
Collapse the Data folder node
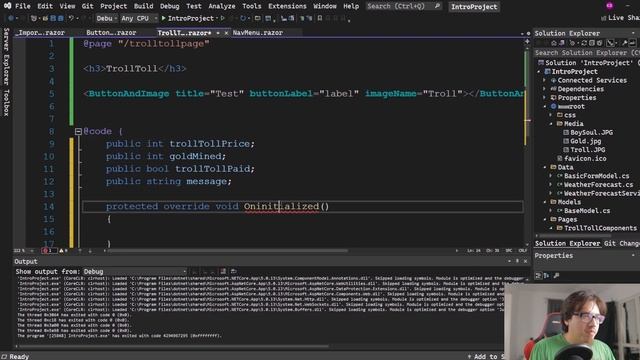pyautogui.click(x=545, y=167)
